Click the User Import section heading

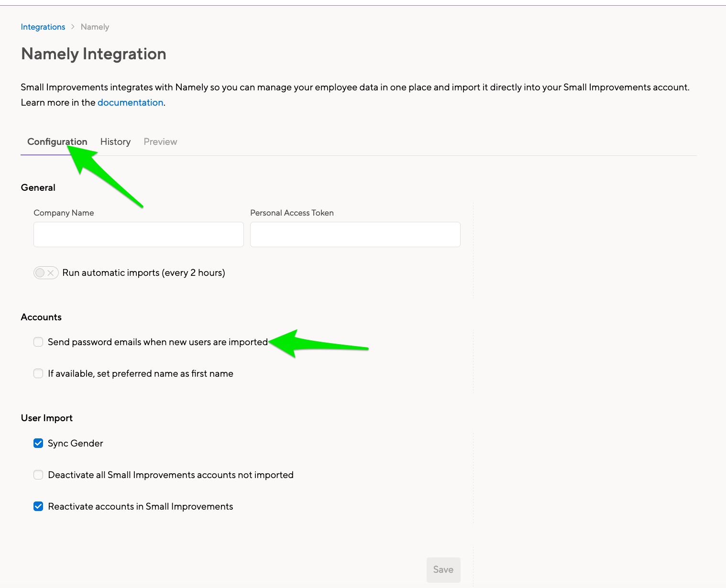click(46, 418)
